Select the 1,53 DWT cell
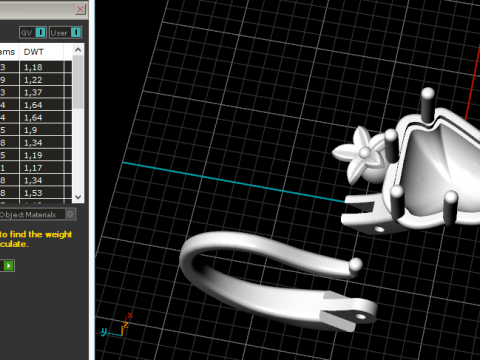 click(x=41, y=193)
